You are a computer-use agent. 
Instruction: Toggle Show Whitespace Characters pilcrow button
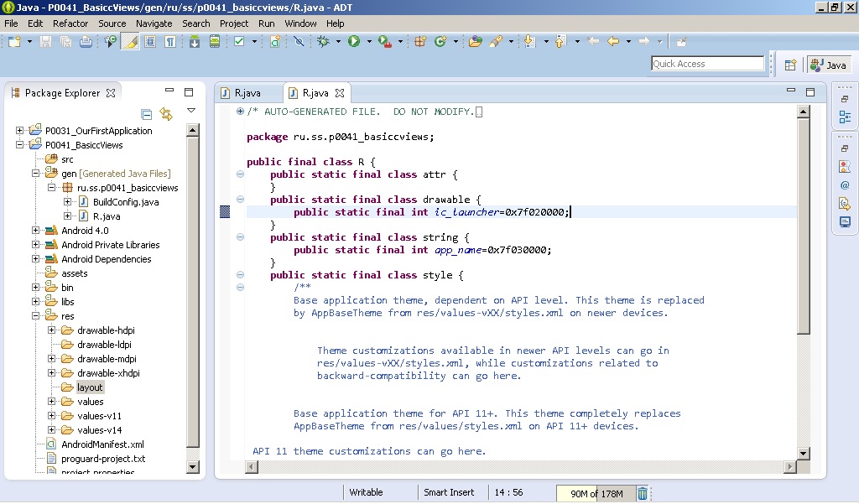pyautogui.click(x=170, y=41)
